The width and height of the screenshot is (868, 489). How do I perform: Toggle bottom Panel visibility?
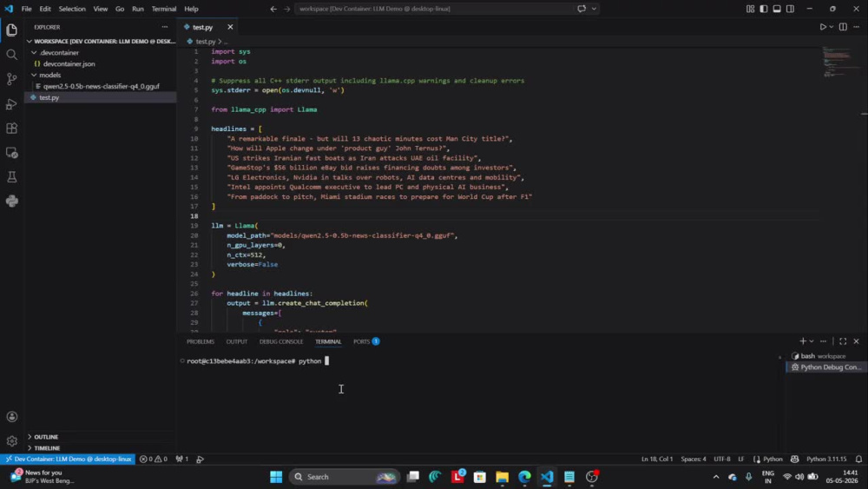[x=777, y=9]
